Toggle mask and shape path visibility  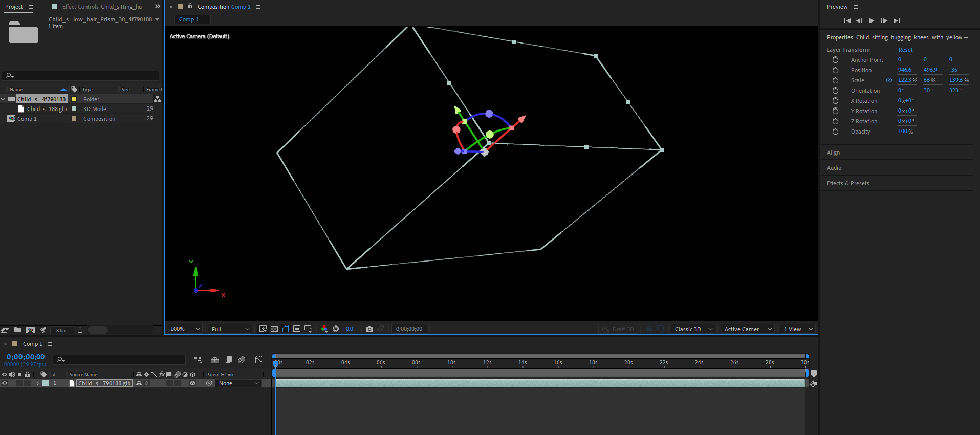[286, 329]
